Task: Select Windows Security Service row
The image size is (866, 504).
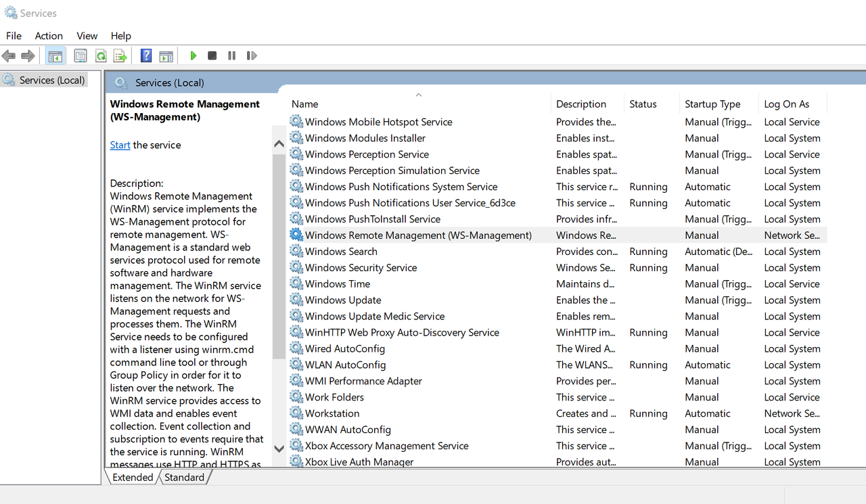Action: tap(557, 268)
